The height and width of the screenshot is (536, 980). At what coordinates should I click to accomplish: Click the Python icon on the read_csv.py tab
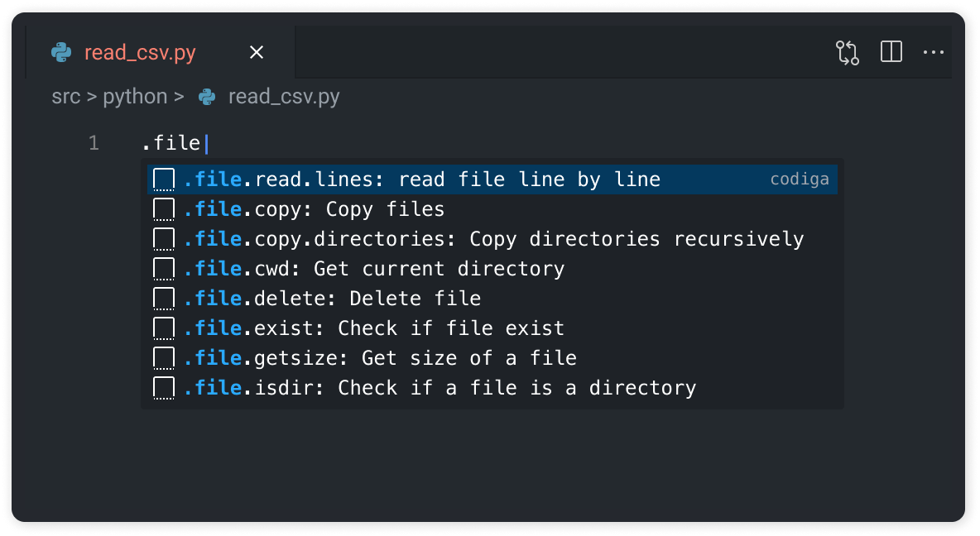(x=63, y=52)
